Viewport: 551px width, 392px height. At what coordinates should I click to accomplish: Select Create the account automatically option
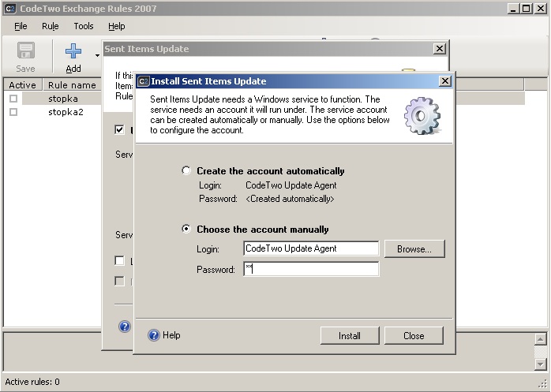pyautogui.click(x=186, y=170)
